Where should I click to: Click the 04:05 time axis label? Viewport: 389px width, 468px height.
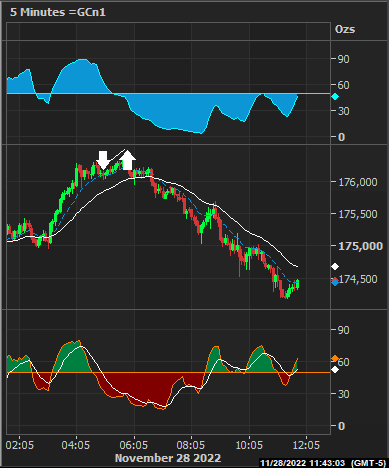(76, 445)
